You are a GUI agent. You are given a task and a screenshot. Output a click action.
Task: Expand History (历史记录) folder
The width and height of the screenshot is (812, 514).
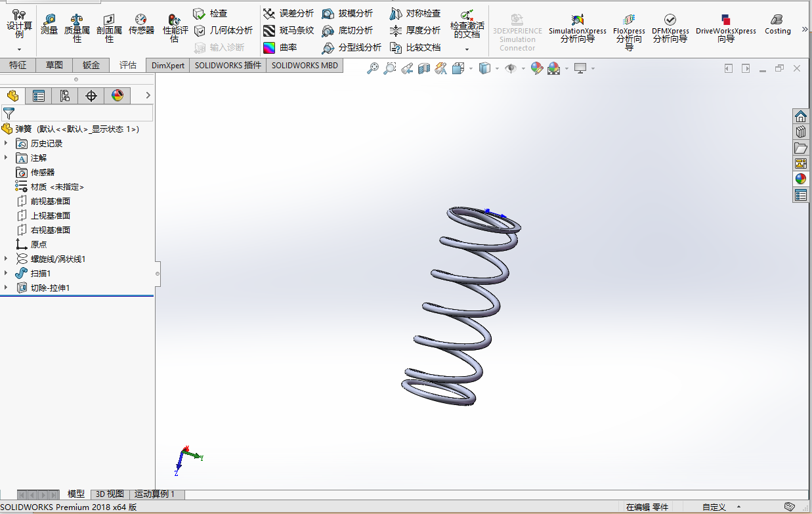7,143
